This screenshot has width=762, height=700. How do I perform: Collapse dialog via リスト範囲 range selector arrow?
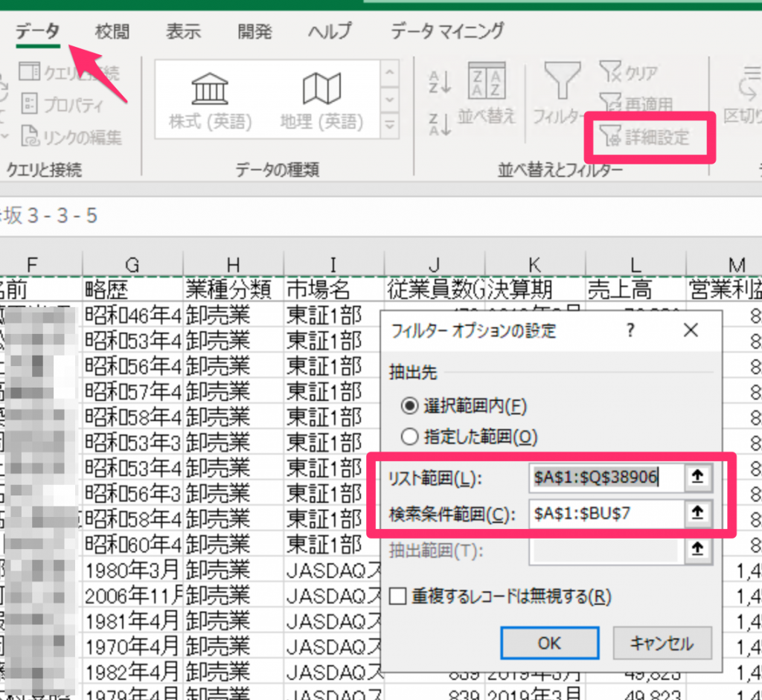[697, 477]
